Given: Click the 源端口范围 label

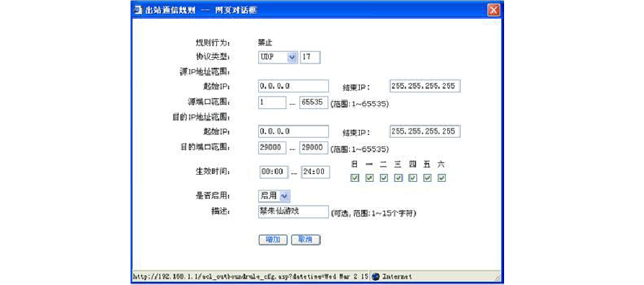Looking at the screenshot, I should (209, 102).
